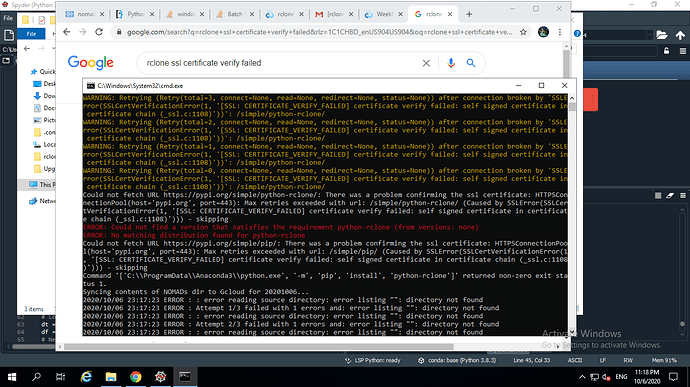Click the blue help icon beside Chrome
This screenshot has height=387, width=690.
(x=577, y=34)
